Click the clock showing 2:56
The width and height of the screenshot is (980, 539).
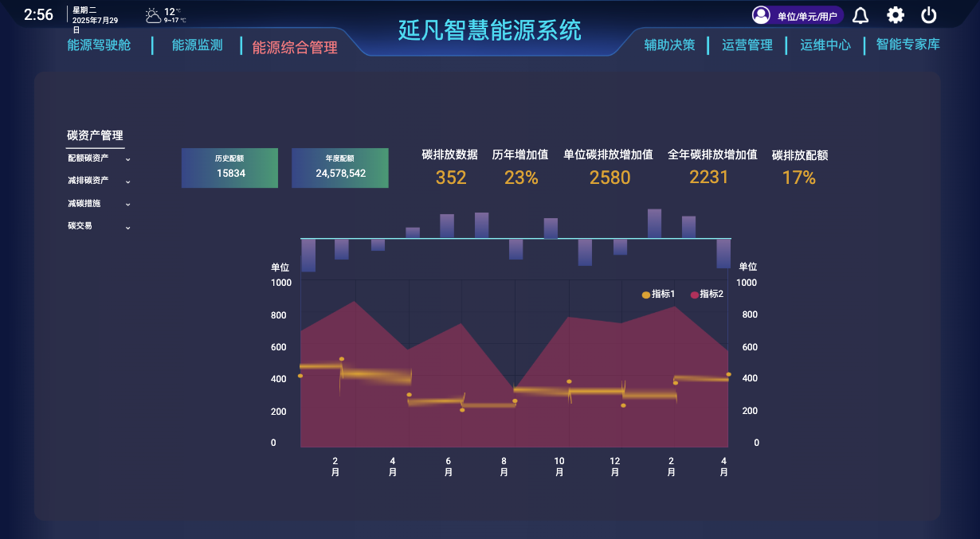[x=38, y=15]
